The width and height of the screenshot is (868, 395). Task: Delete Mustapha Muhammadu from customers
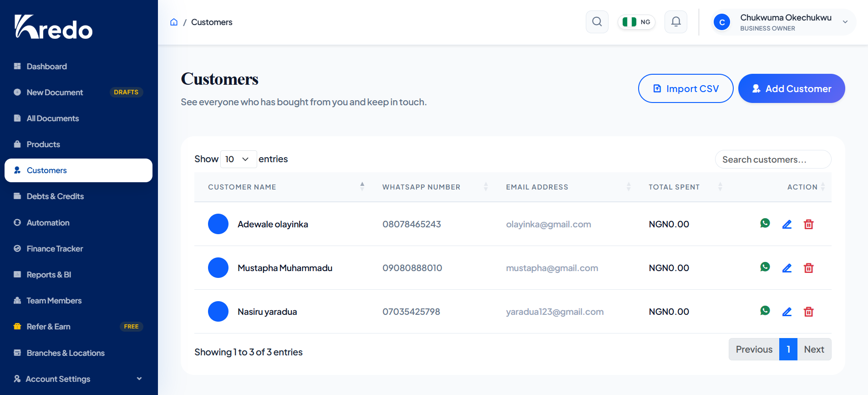pos(809,268)
